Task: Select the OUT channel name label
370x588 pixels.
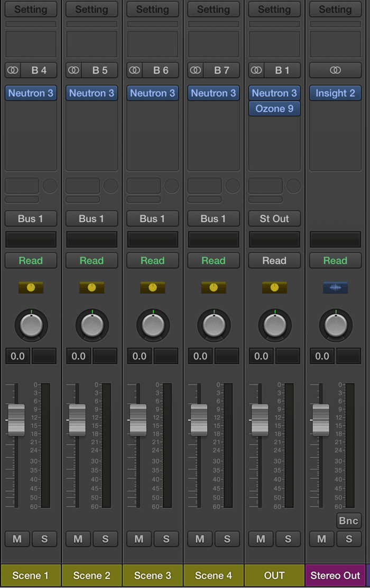Action: tap(274, 576)
